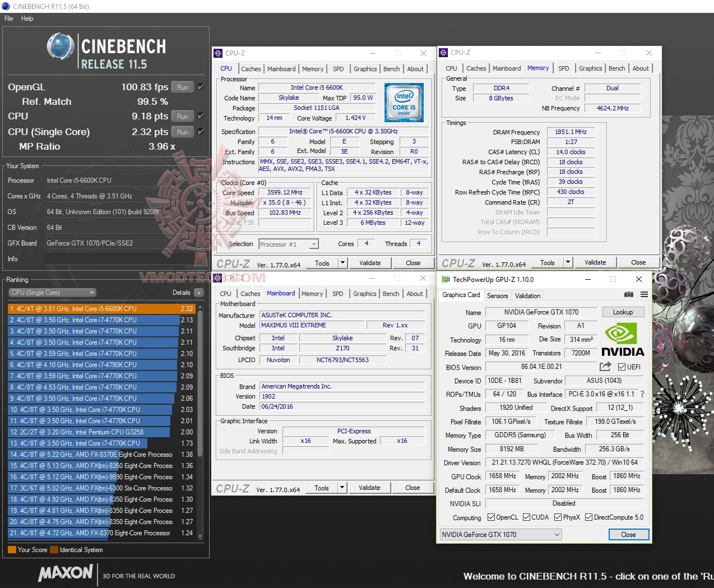Screen dimensions: 714x588
Task: Switch to SPD tab in Memory CPU-Z window
Action: tap(564, 68)
